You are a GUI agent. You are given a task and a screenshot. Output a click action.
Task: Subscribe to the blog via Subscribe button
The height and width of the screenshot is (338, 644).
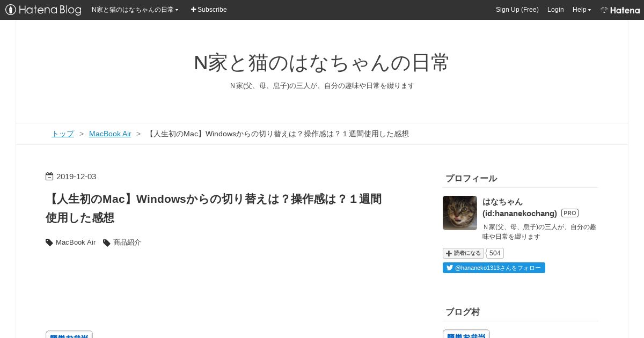209,10
